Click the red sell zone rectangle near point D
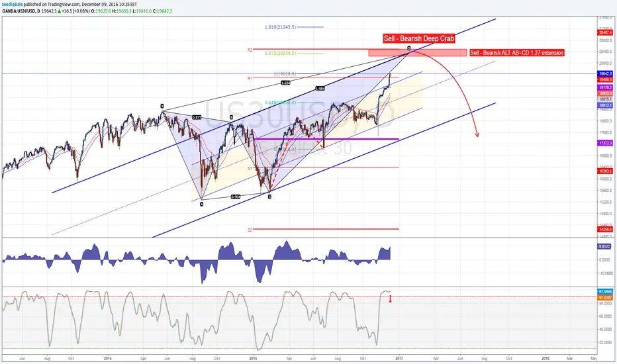 tap(418, 52)
